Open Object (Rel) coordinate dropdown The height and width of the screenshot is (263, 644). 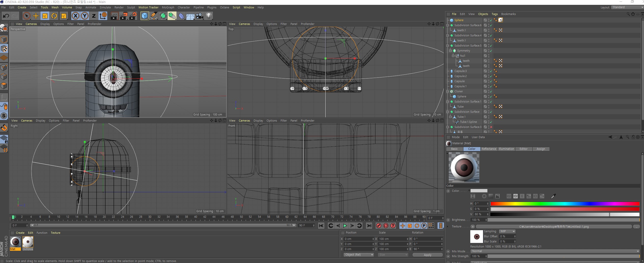tap(358, 255)
